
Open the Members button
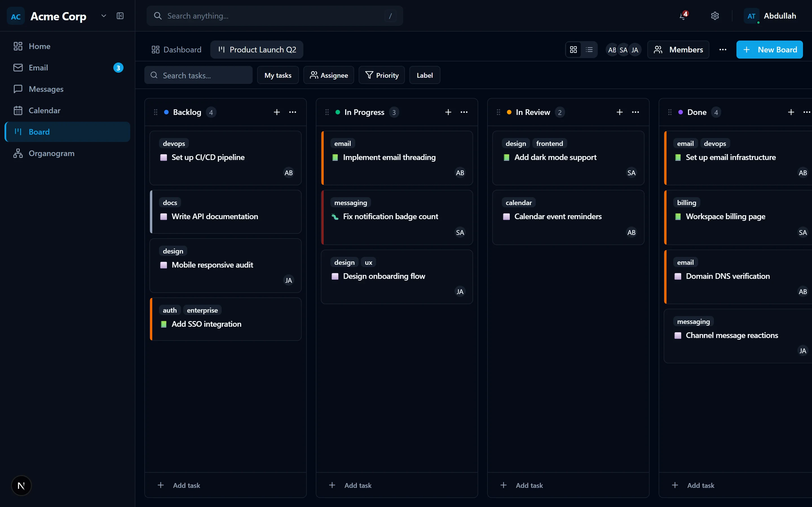click(x=678, y=50)
